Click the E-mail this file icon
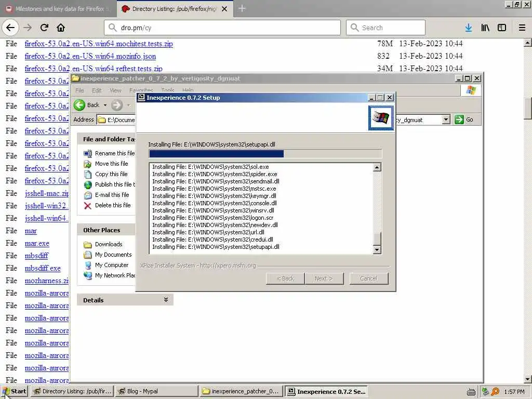The width and height of the screenshot is (532, 399). 88,195
